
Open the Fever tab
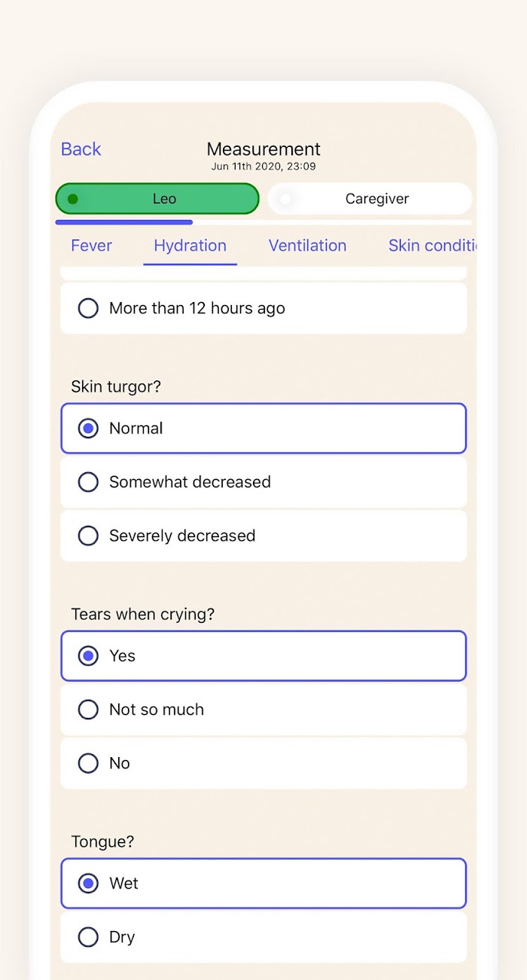pyautogui.click(x=91, y=246)
